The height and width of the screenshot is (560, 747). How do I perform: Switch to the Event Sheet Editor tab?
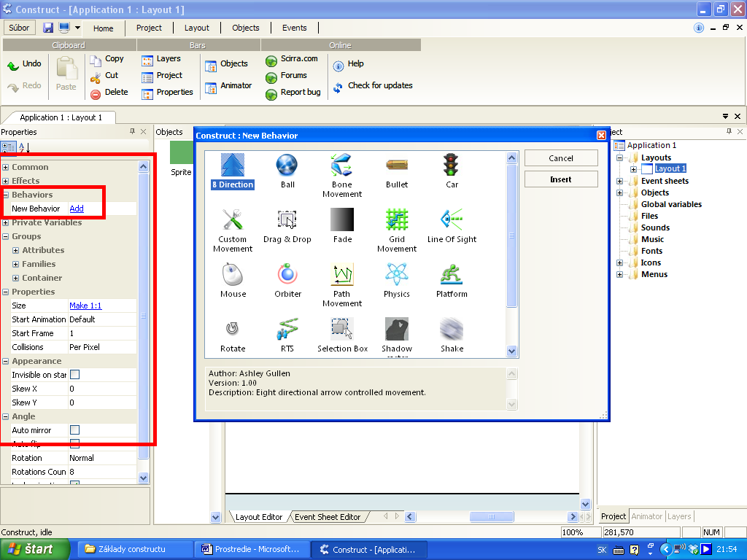point(327,517)
